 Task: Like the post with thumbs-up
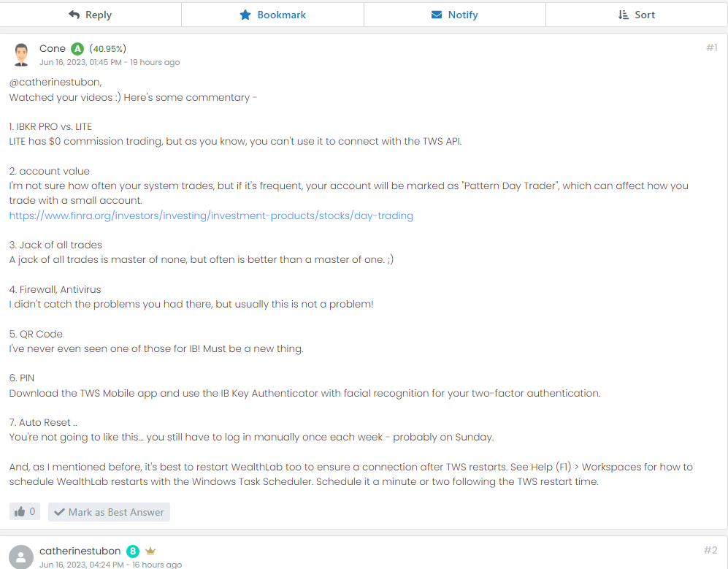(x=24, y=512)
